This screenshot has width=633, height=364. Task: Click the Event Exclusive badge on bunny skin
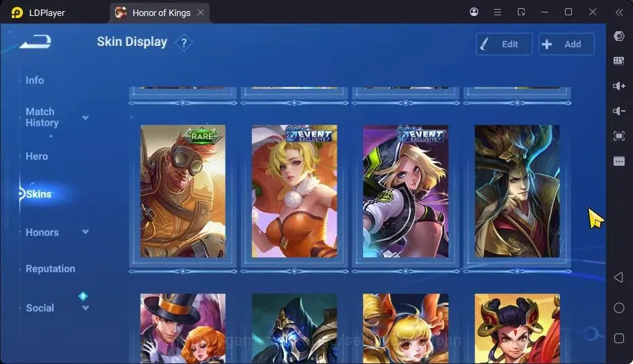[x=310, y=134]
